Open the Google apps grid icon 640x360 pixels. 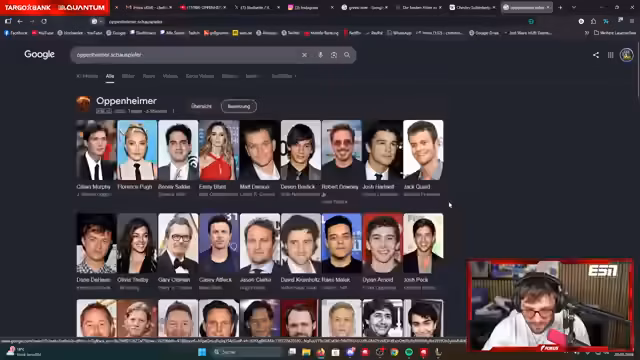coord(611,55)
